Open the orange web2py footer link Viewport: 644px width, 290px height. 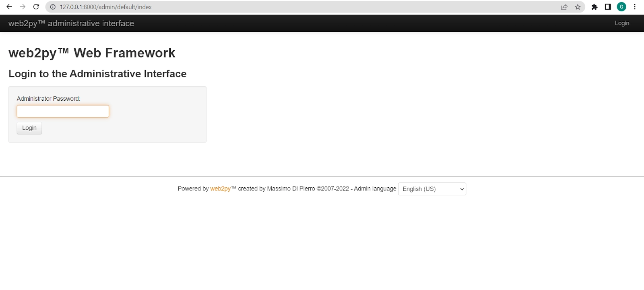point(221,188)
